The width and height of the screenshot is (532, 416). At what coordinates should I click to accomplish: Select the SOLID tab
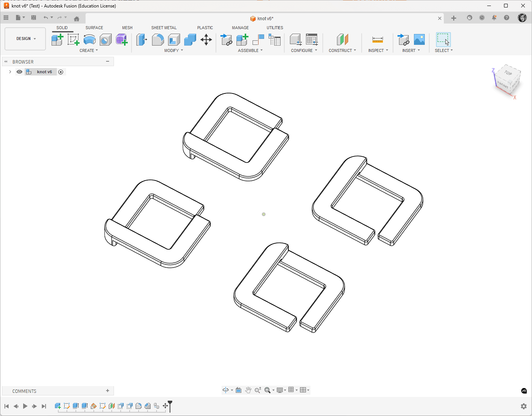point(62,28)
